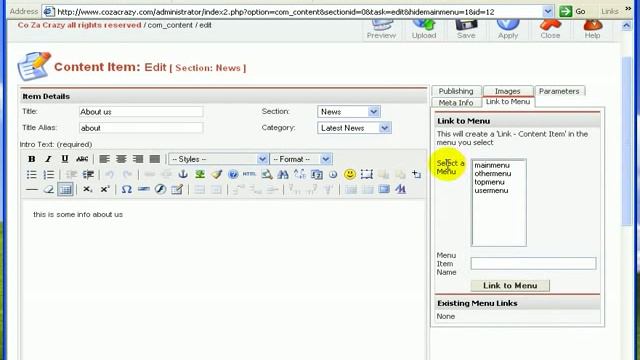Open the HTML source editor
This screenshot has width=640, height=360.
point(249,174)
